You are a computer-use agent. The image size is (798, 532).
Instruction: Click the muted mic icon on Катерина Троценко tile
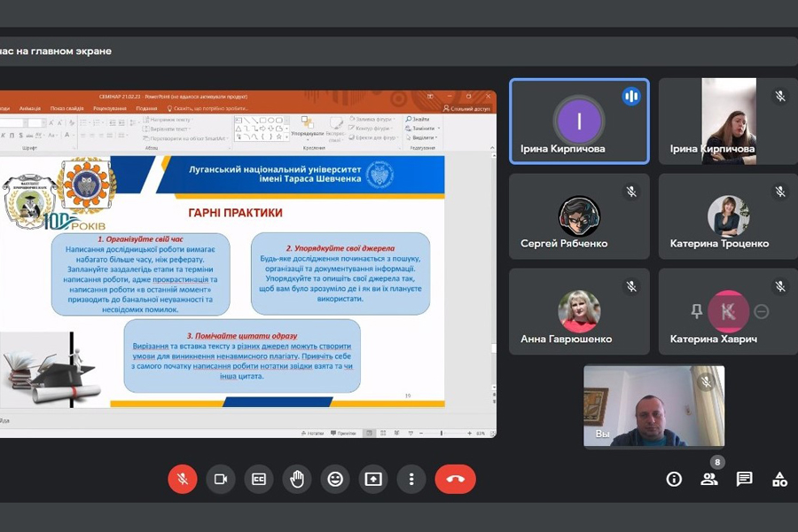tap(780, 192)
